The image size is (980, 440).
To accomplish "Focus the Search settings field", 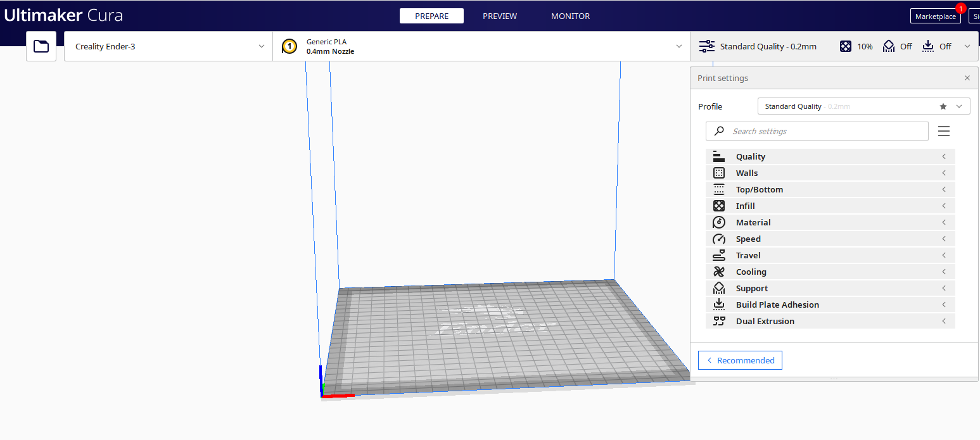I will 817,131.
